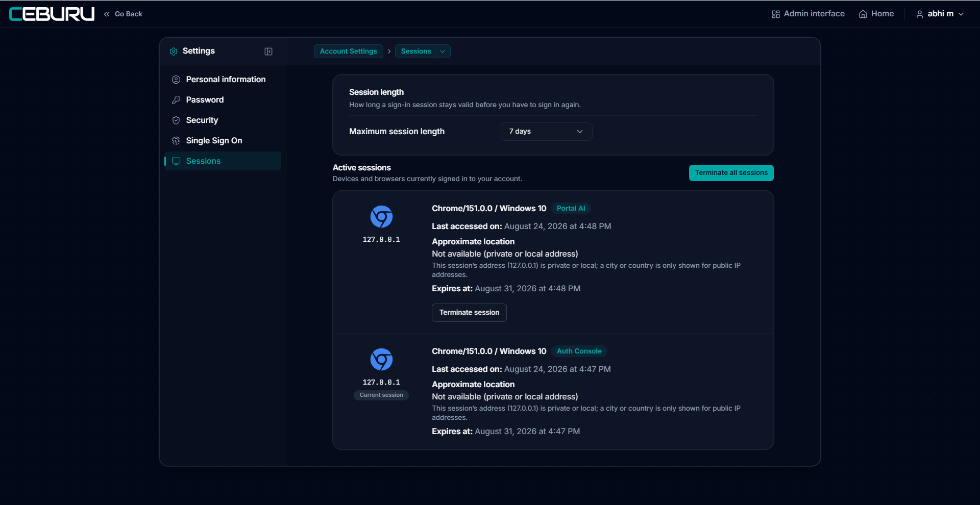Select Sessions in the sidebar
The width and height of the screenshot is (980, 505).
pyautogui.click(x=223, y=161)
